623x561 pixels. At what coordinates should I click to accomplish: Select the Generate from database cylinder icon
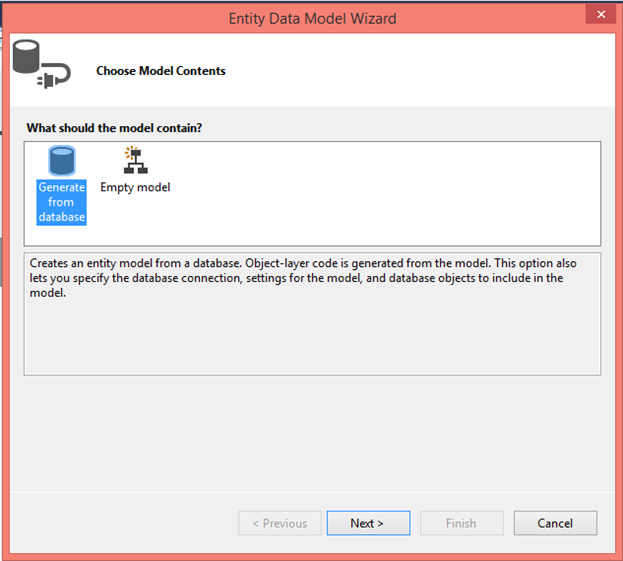click(x=62, y=161)
